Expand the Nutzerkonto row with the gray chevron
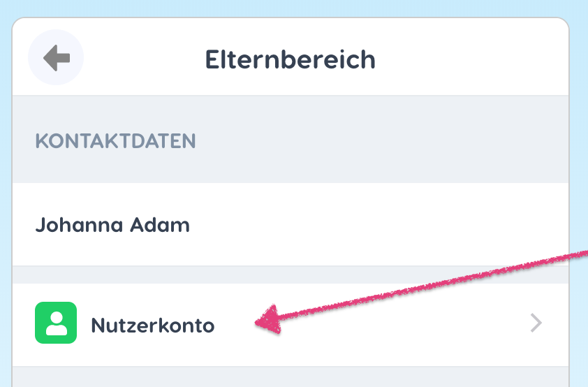 (x=536, y=323)
